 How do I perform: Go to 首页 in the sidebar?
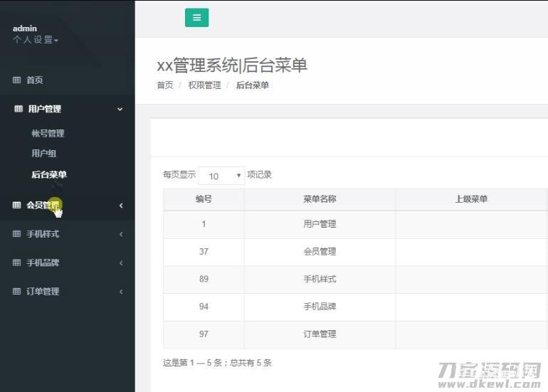[x=35, y=80]
